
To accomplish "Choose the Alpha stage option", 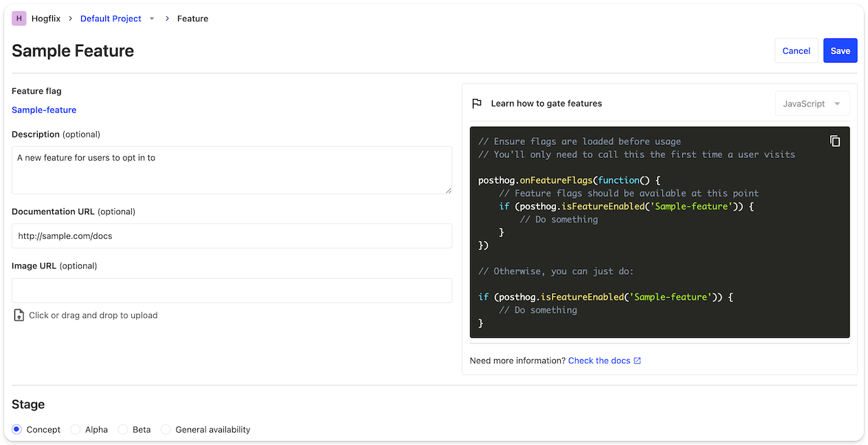I will [x=76, y=429].
